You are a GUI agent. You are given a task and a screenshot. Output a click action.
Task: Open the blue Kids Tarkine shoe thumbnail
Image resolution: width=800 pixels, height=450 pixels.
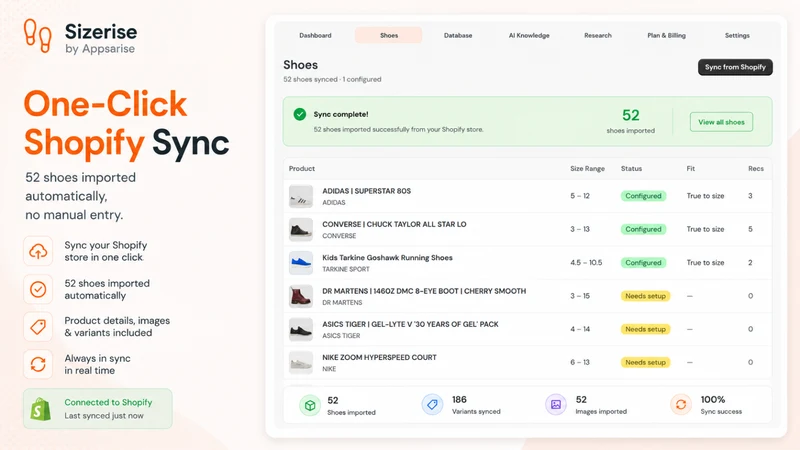pyautogui.click(x=301, y=263)
